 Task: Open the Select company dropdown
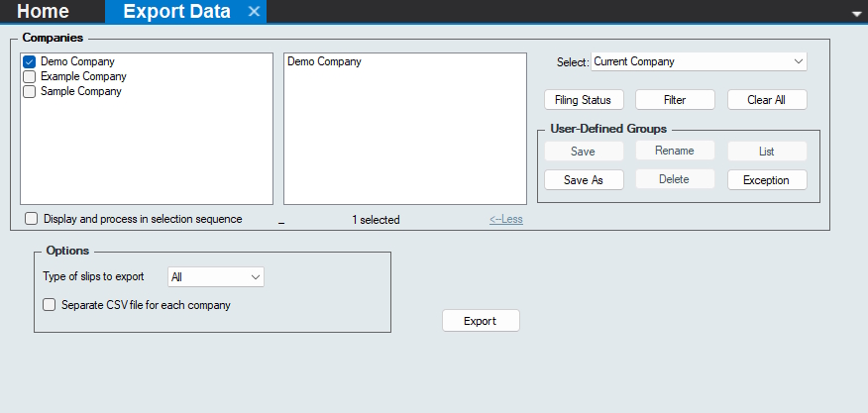pyautogui.click(x=699, y=61)
